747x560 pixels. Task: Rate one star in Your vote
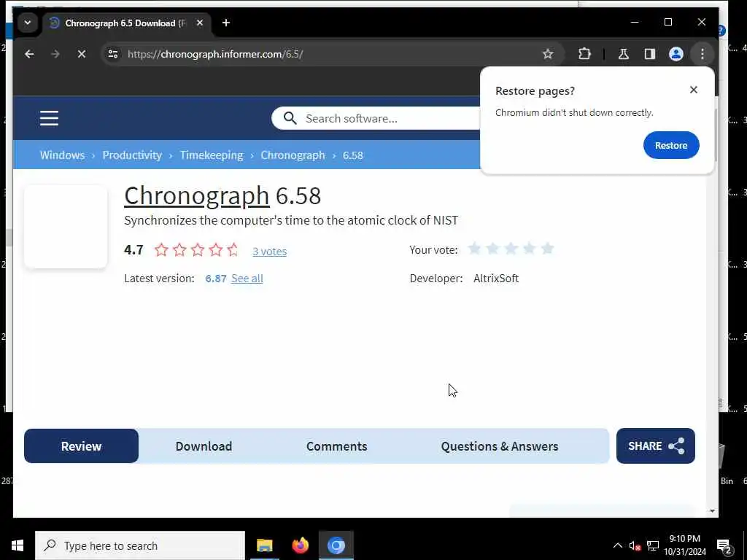[474, 249]
